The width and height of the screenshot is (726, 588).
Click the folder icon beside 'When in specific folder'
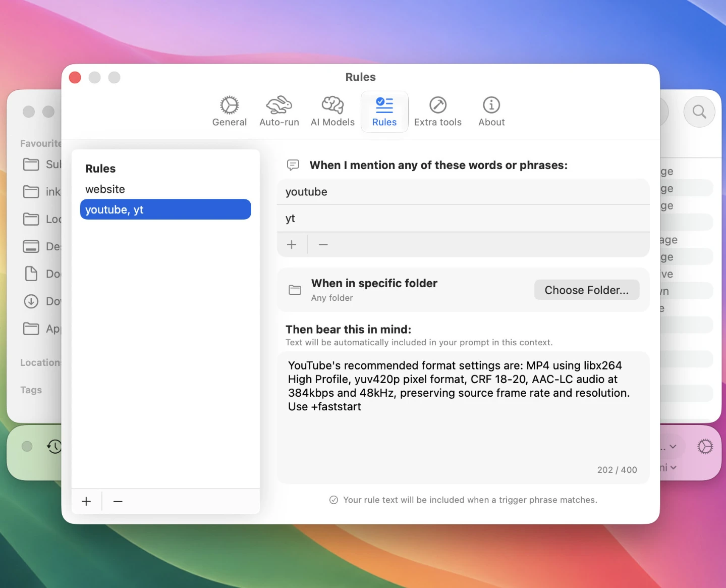click(x=295, y=290)
